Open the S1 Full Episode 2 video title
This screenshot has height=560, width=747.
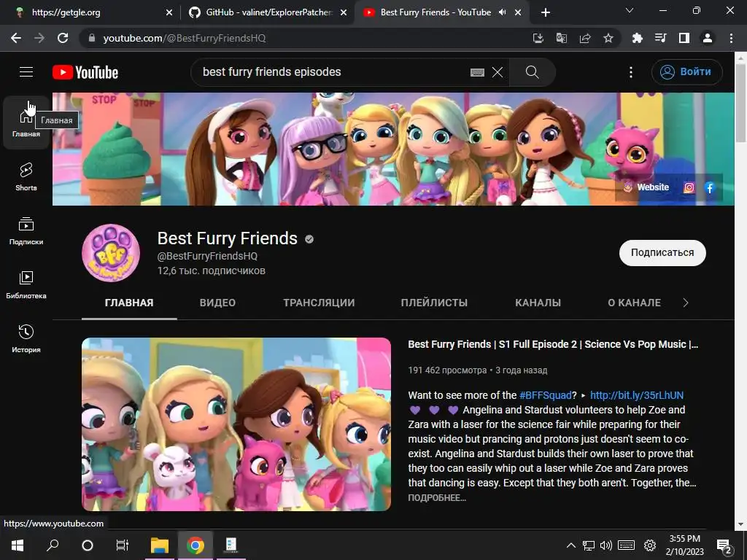pyautogui.click(x=553, y=344)
